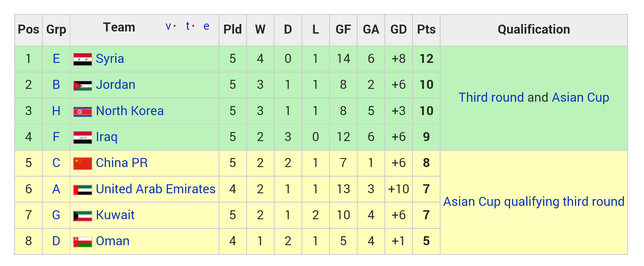Click the North Korea flag icon
This screenshot has width=644, height=266.
[x=82, y=112]
